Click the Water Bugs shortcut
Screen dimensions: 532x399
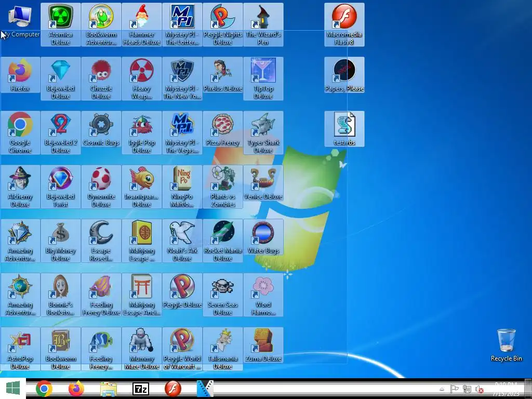click(x=263, y=237)
